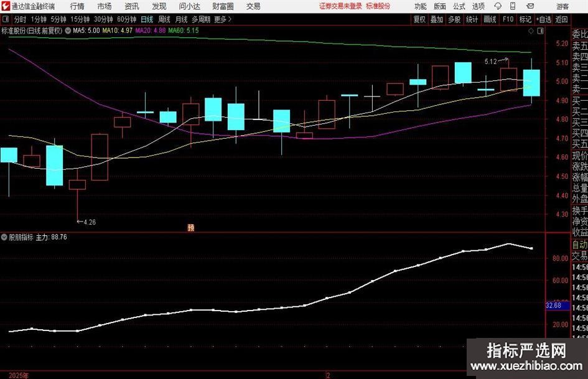This screenshot has width=588, height=379.
Task: Select the 日线 daily period tab
Action: pyautogui.click(x=147, y=19)
